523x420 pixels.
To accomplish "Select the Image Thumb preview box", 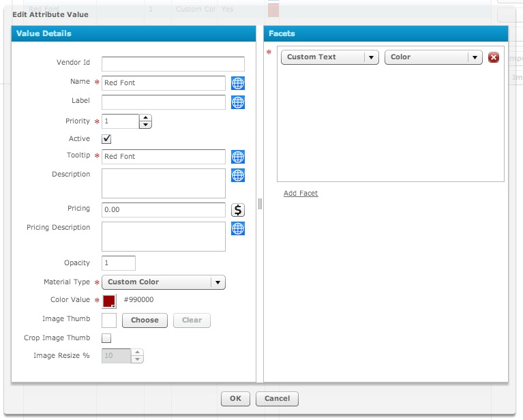I will point(109,320).
